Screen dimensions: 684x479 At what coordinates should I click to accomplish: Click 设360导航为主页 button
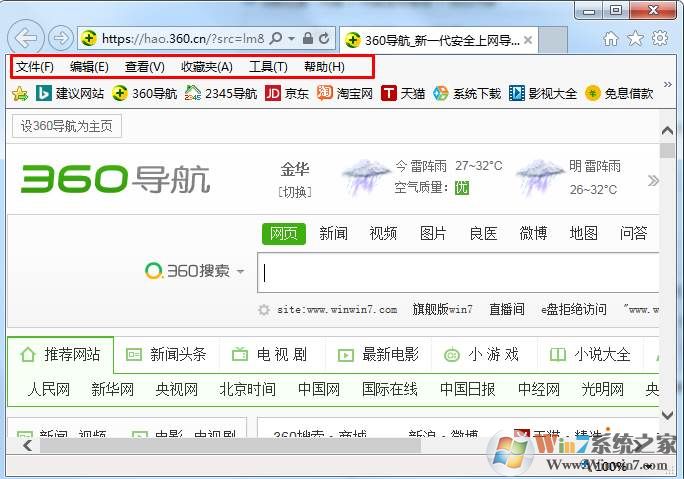coord(66,126)
